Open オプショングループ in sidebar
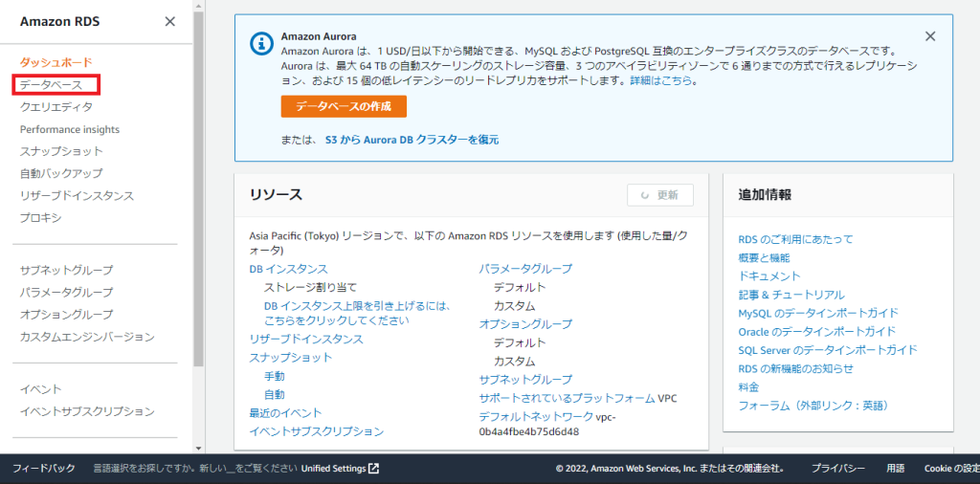Screen dimensions: 980x484 click(x=66, y=314)
